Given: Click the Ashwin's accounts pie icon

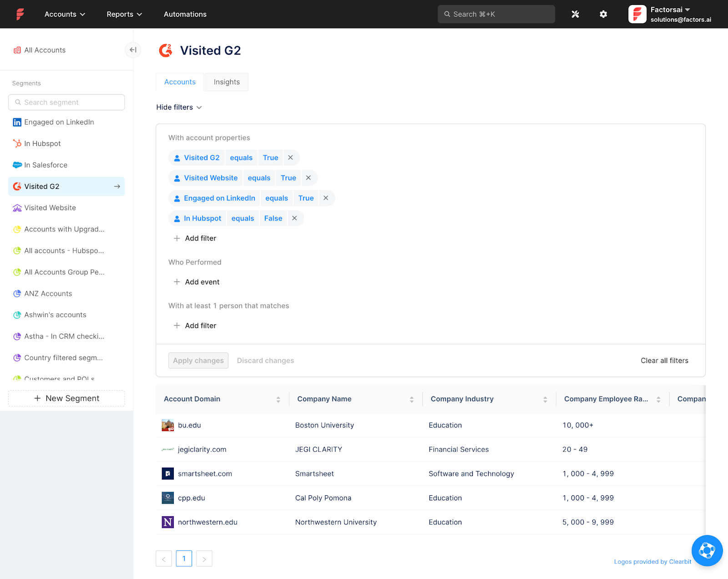Looking at the screenshot, I should point(17,315).
